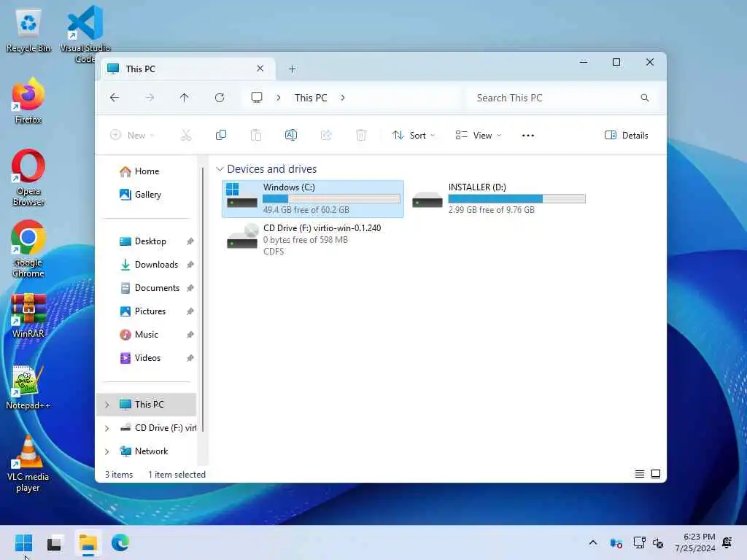Select the INSTALLER (D:) drive
Screen dimensions: 747x560
[x=498, y=198]
